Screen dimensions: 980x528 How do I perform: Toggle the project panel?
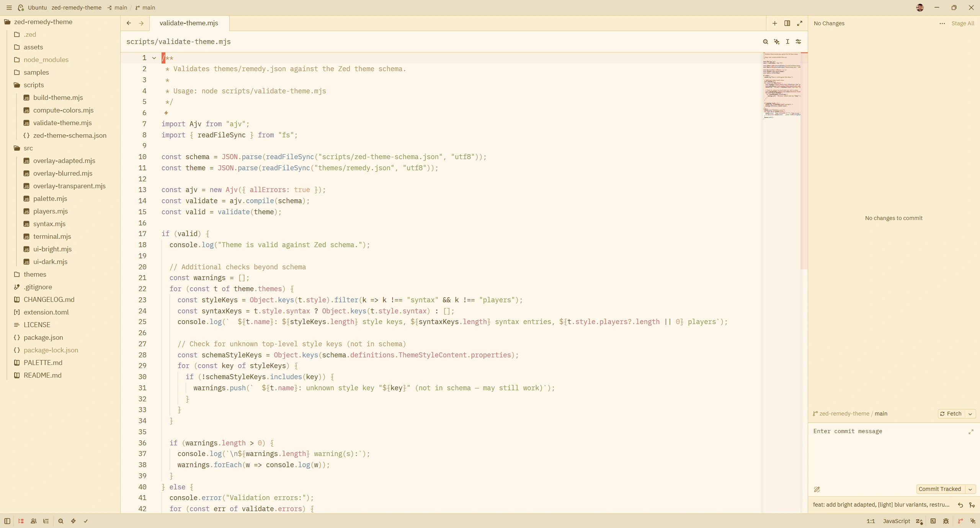pos(21,521)
